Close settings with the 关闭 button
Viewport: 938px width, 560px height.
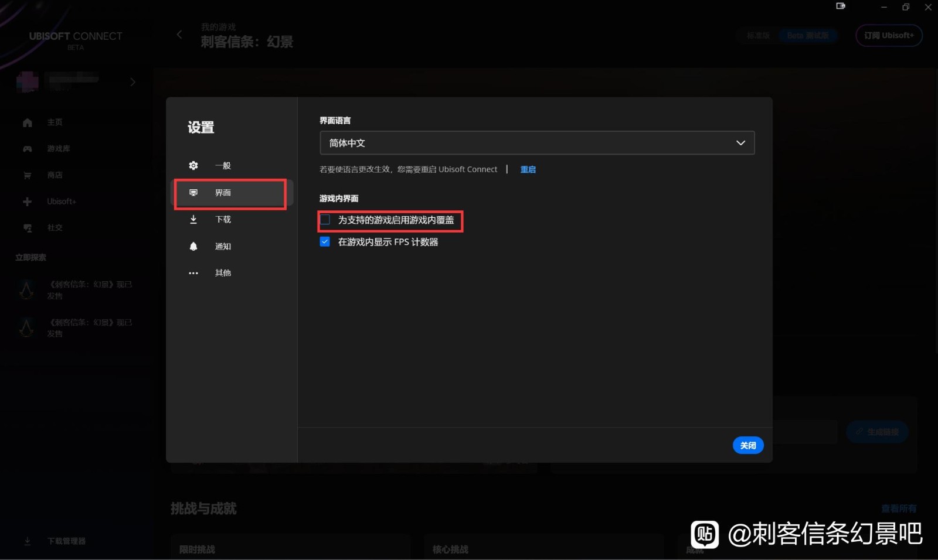(x=748, y=446)
